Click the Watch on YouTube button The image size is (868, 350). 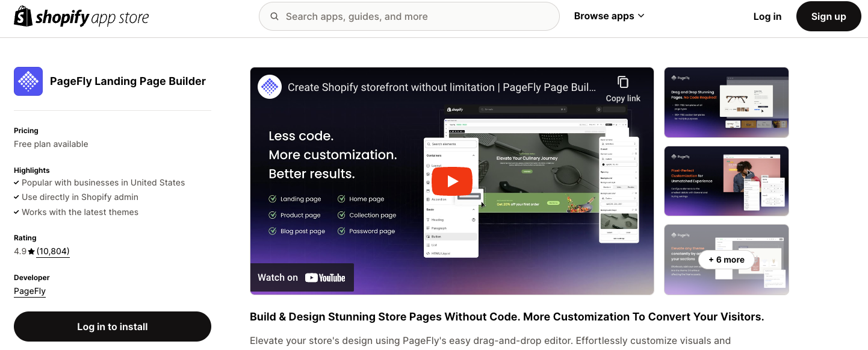302,277
